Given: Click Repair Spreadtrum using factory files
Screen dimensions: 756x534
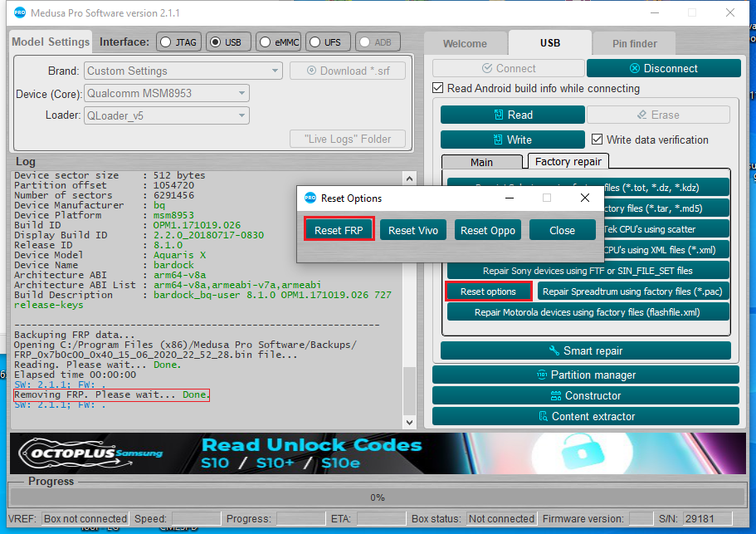Looking at the screenshot, I should (x=632, y=291).
